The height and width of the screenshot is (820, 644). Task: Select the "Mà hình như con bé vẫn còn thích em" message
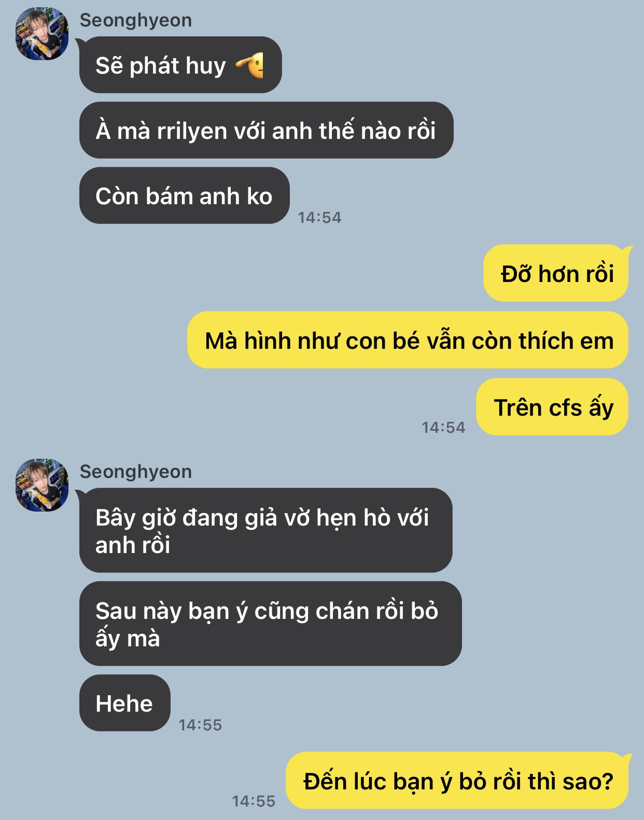coord(408,340)
